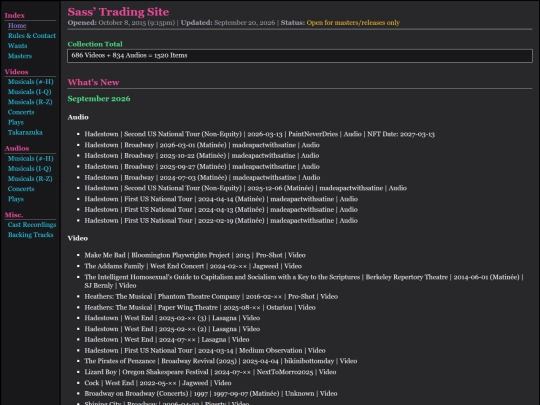
Task: Select The Addams Family West End Concert entry
Action: (193, 266)
